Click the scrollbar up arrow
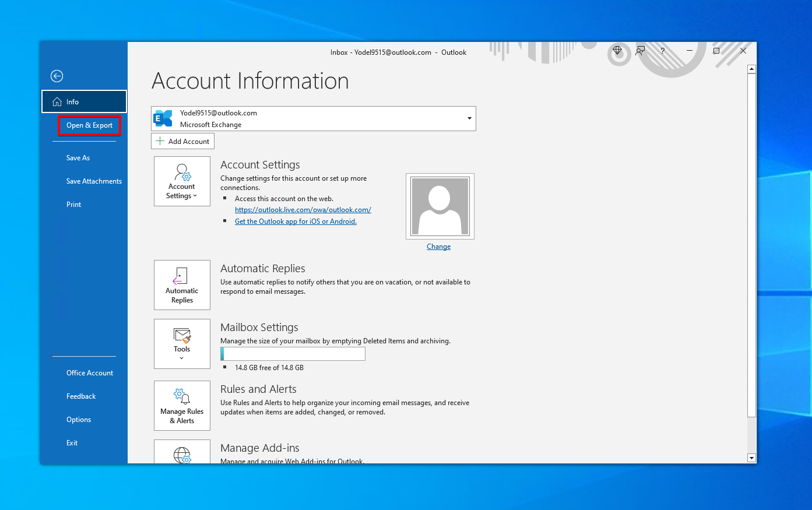 point(751,69)
